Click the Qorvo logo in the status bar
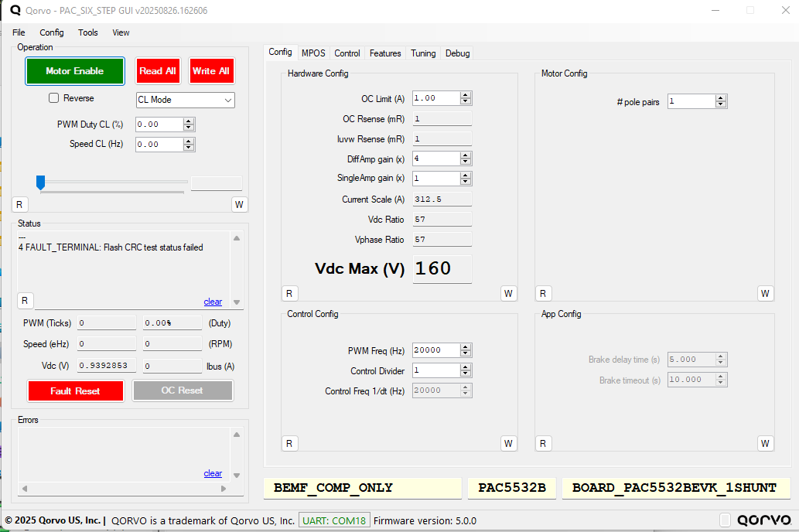 [x=763, y=520]
